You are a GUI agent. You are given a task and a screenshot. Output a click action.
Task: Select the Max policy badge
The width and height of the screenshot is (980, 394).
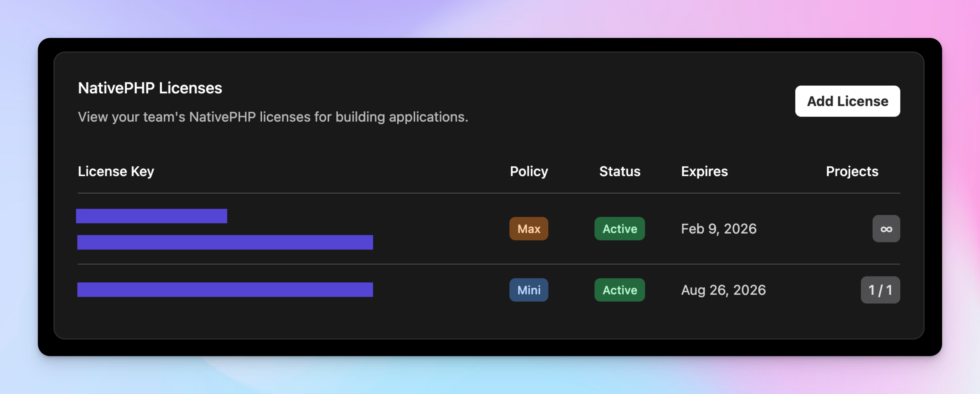click(x=528, y=229)
